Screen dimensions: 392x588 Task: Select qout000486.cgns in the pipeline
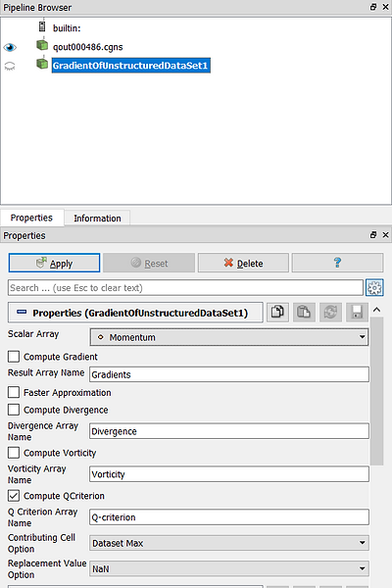point(88,47)
